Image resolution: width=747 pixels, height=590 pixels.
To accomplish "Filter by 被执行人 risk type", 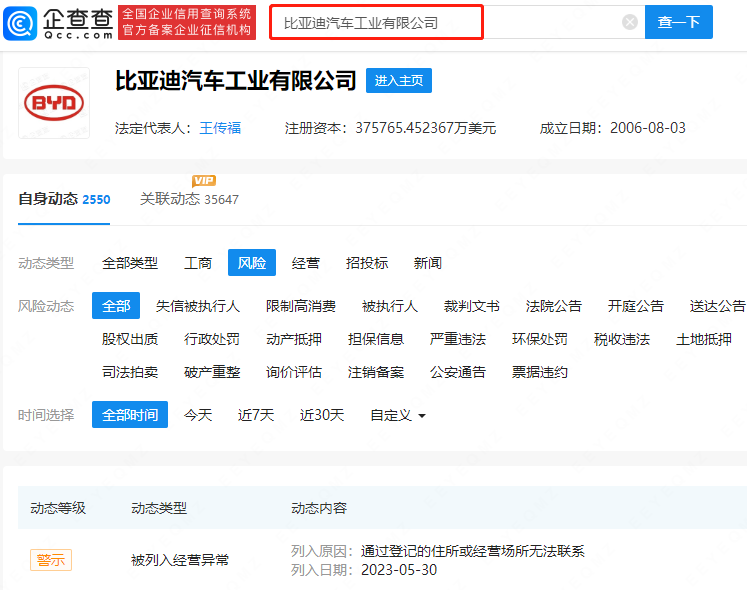I will coord(390,305).
